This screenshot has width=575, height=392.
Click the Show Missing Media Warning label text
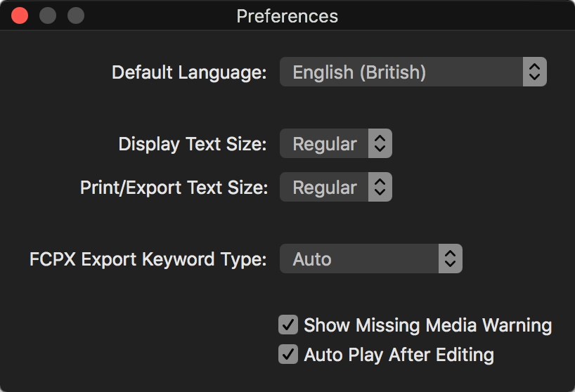[427, 325]
